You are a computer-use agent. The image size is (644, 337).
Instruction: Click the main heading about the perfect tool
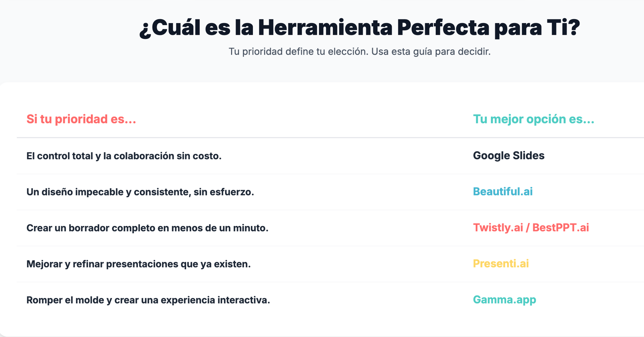coord(360,27)
